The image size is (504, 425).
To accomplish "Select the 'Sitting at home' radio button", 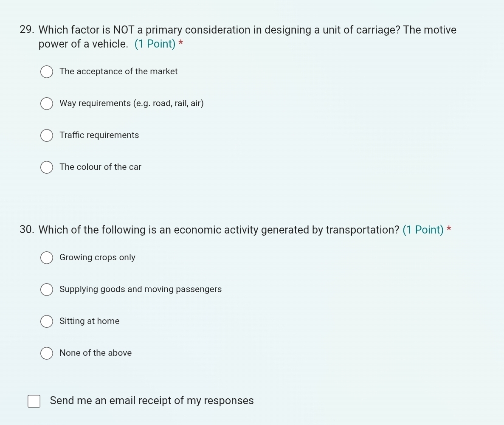I will (x=47, y=321).
